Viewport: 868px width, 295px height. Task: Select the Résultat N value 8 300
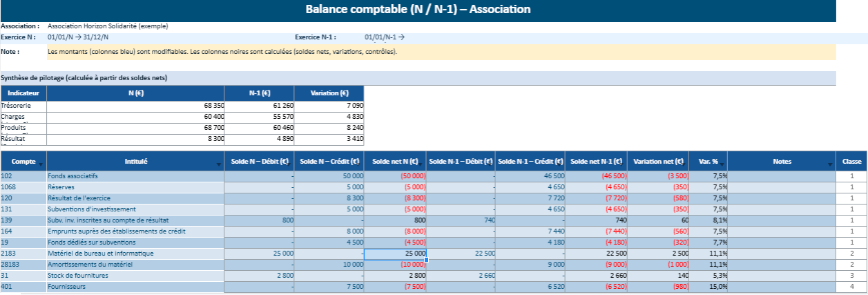(135, 139)
